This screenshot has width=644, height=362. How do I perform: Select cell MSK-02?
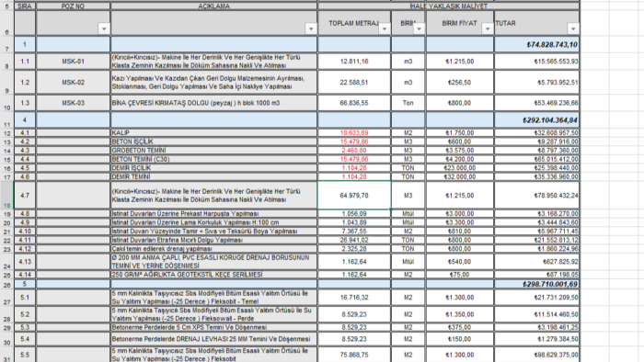click(x=73, y=83)
